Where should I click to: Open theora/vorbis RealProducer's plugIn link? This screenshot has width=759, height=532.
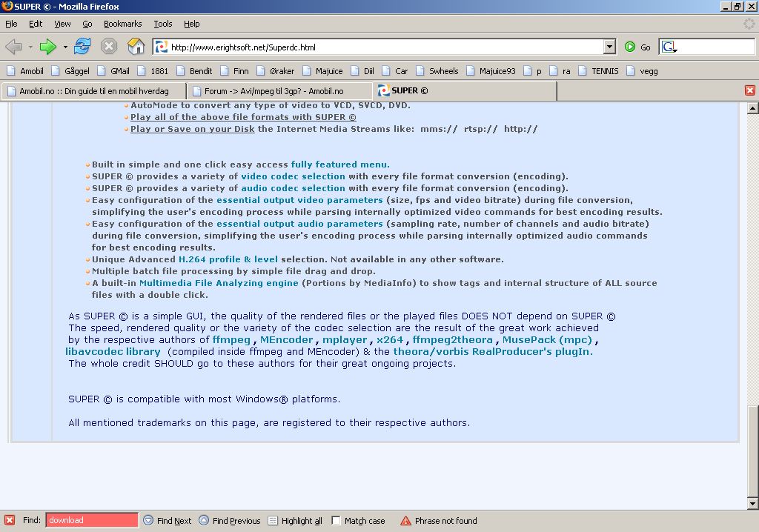[493, 352]
